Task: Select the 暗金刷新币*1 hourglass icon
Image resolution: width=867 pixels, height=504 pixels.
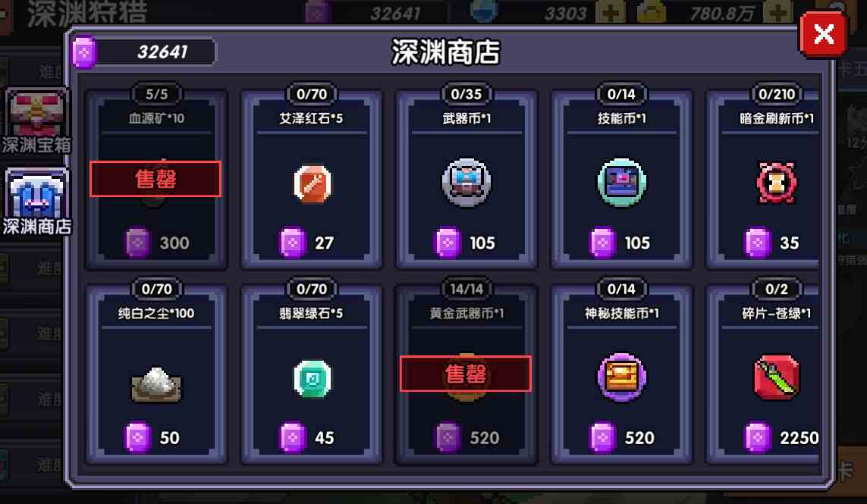Action: (x=776, y=183)
